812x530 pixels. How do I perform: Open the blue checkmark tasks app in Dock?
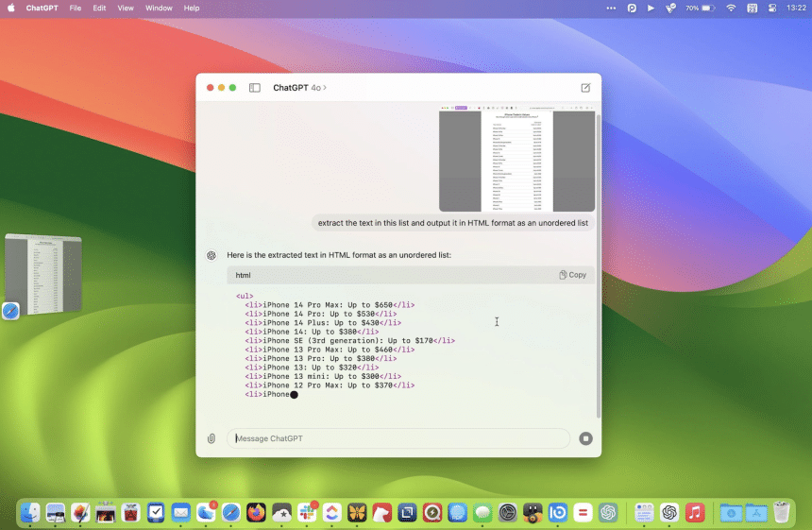coord(156,512)
